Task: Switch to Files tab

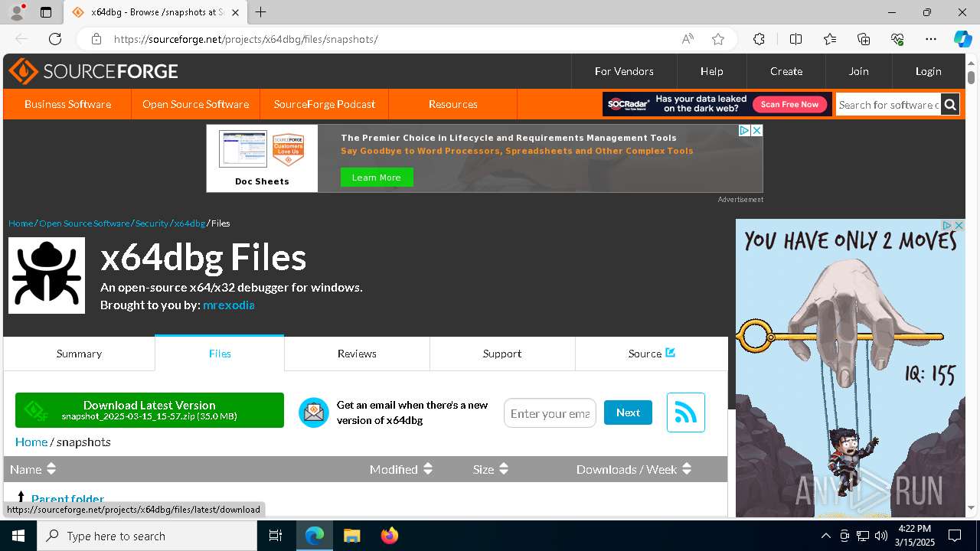Action: [220, 354]
